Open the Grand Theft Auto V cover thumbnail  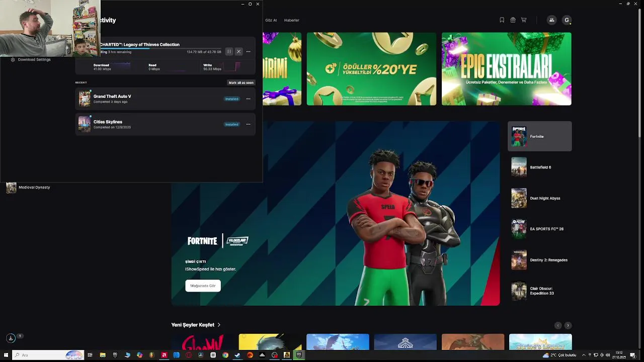point(85,99)
